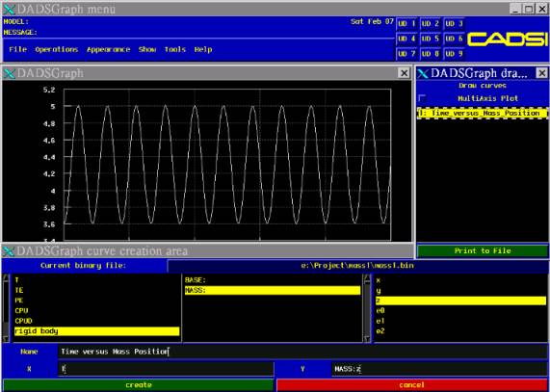Open the Operations menu
The width and height of the screenshot is (550, 392).
[57, 49]
